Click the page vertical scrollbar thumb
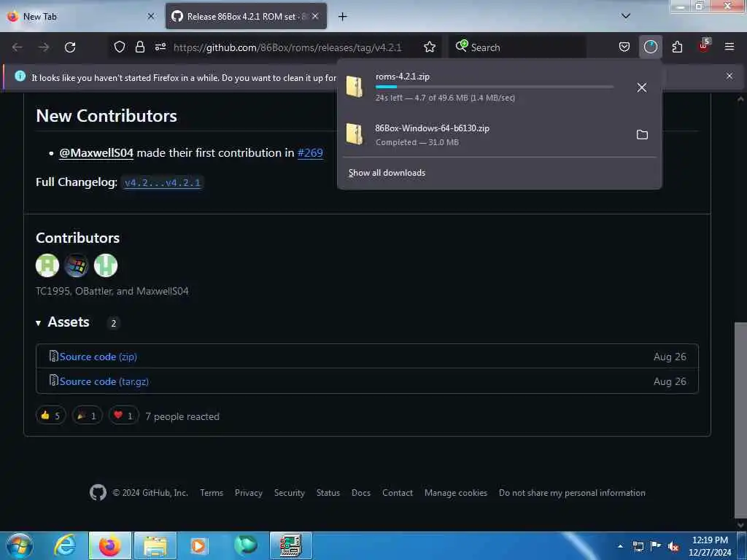The width and height of the screenshot is (747, 560). pyautogui.click(x=740, y=421)
